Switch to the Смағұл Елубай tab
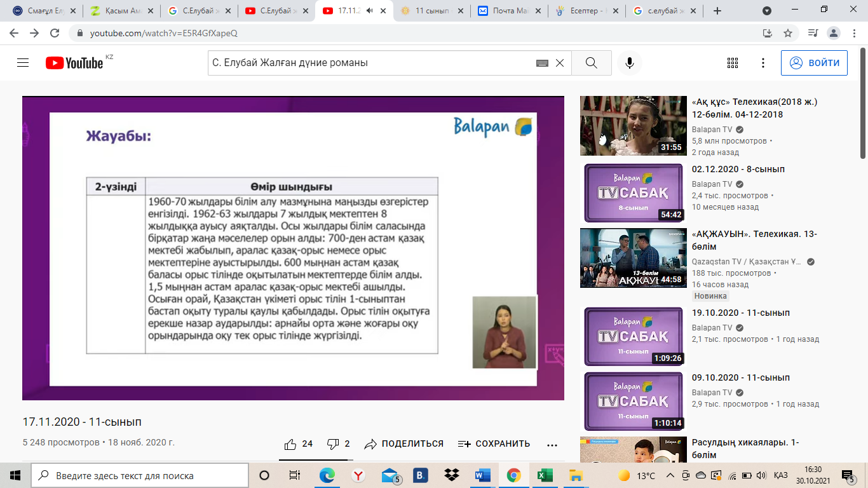The image size is (868, 488). click(44, 11)
